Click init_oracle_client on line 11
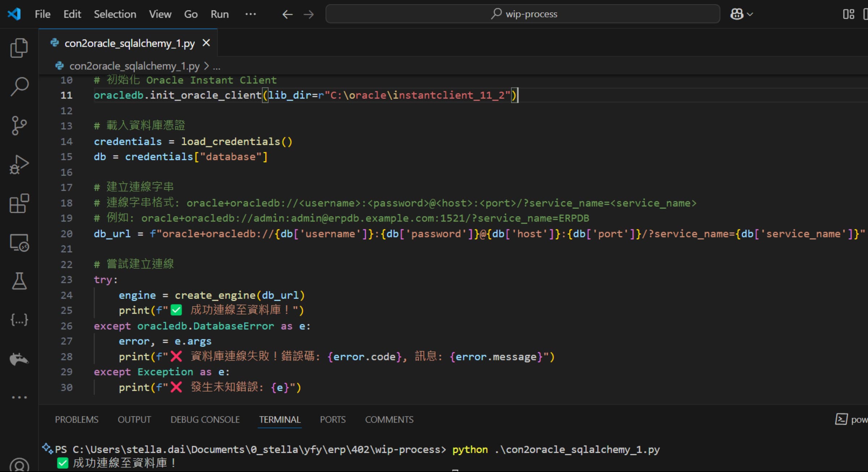 (205, 95)
